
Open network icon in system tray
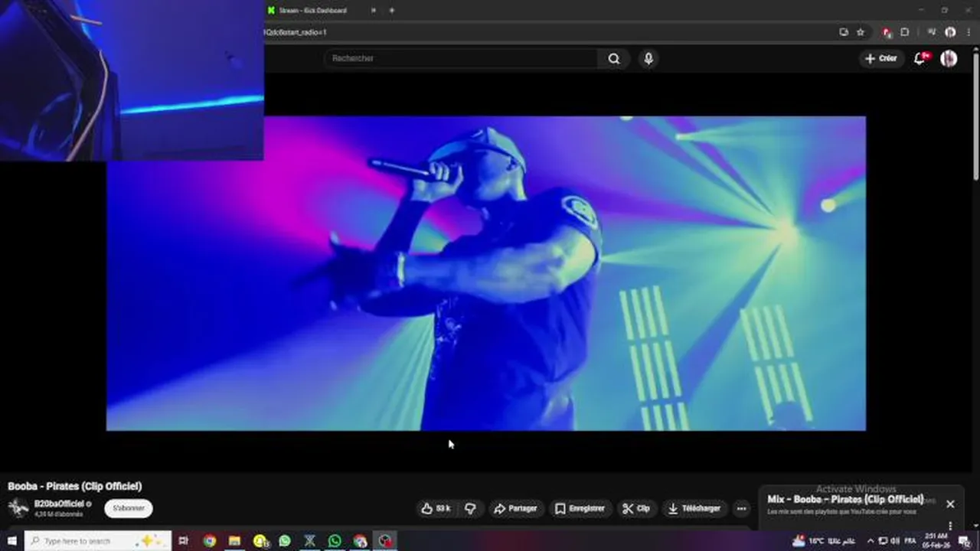click(x=883, y=541)
